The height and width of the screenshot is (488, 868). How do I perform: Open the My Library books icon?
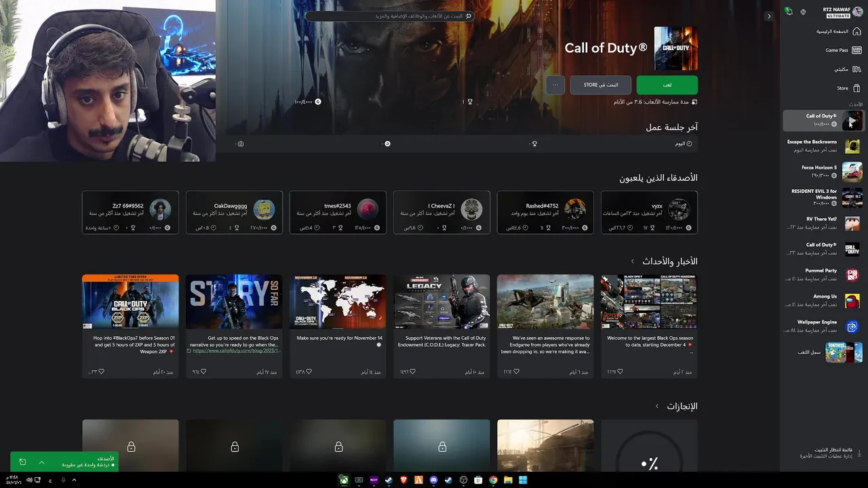click(856, 69)
